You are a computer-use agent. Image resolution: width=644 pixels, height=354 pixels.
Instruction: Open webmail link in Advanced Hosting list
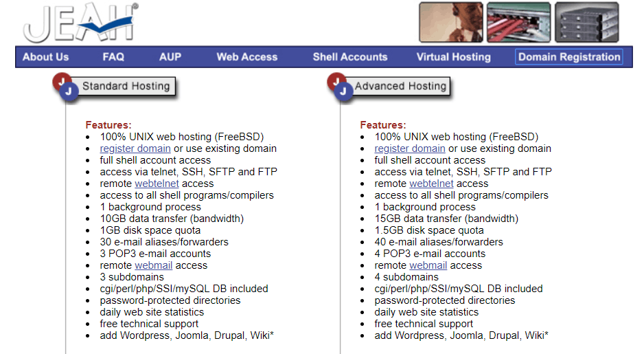[428, 265]
